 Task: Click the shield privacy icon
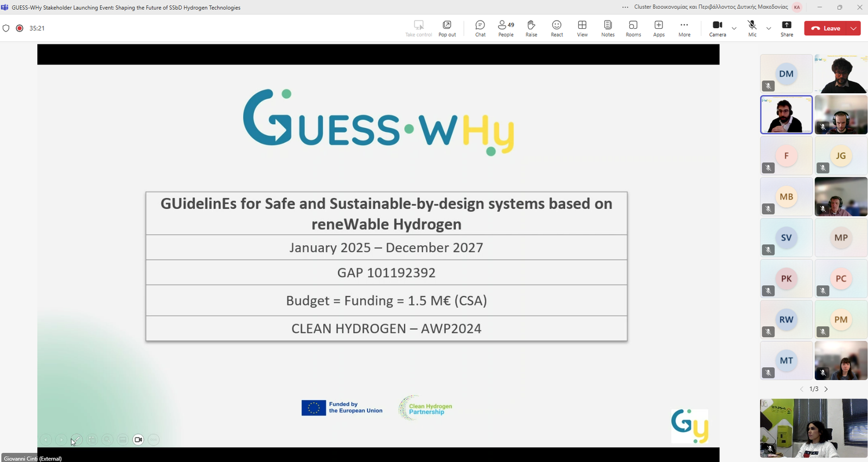[6, 28]
